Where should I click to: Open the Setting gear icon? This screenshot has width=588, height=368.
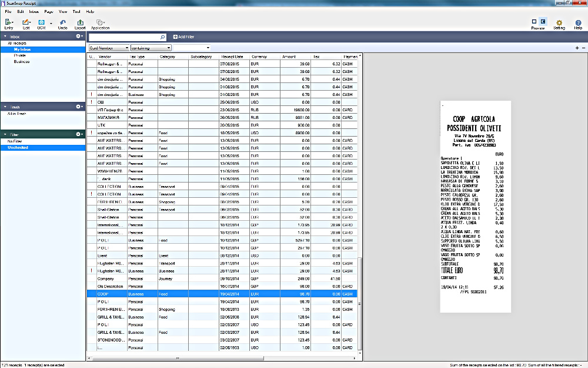click(559, 22)
